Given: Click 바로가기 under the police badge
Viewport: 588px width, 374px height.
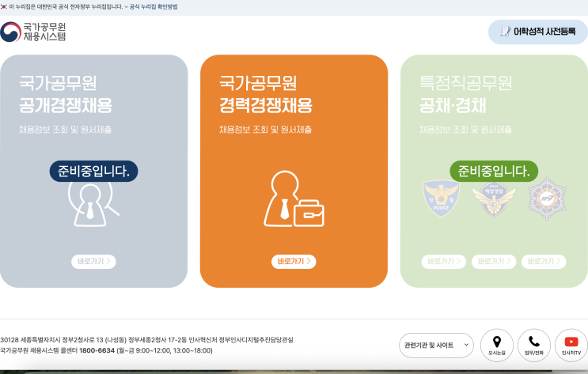Looking at the screenshot, I should pos(444,261).
